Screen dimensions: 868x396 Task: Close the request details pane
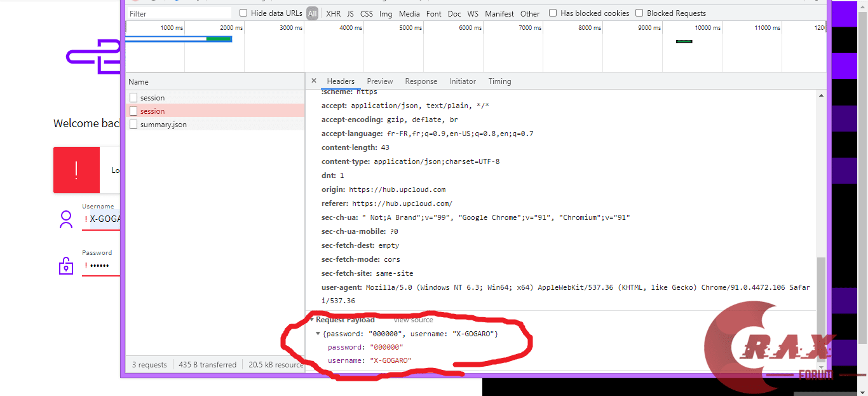[314, 81]
